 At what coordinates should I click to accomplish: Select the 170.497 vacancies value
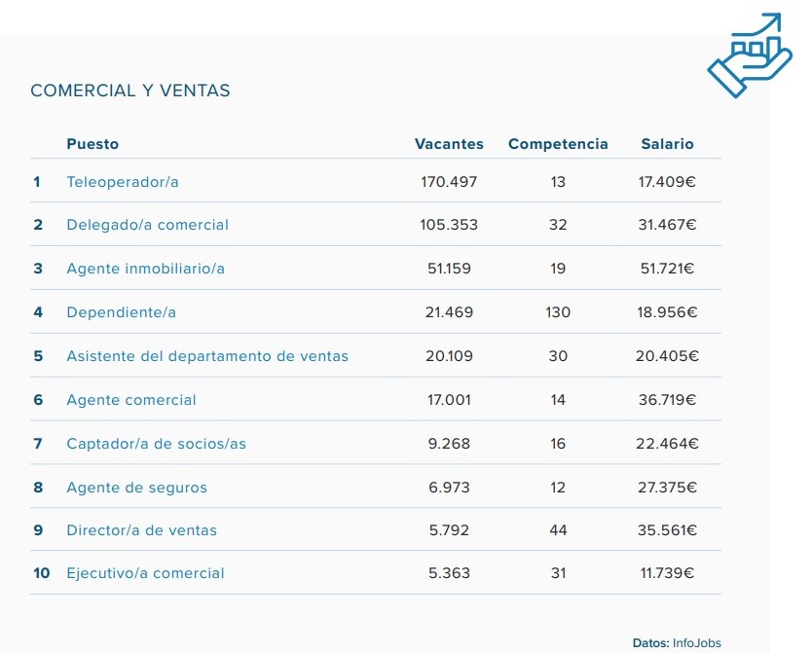[x=449, y=182]
